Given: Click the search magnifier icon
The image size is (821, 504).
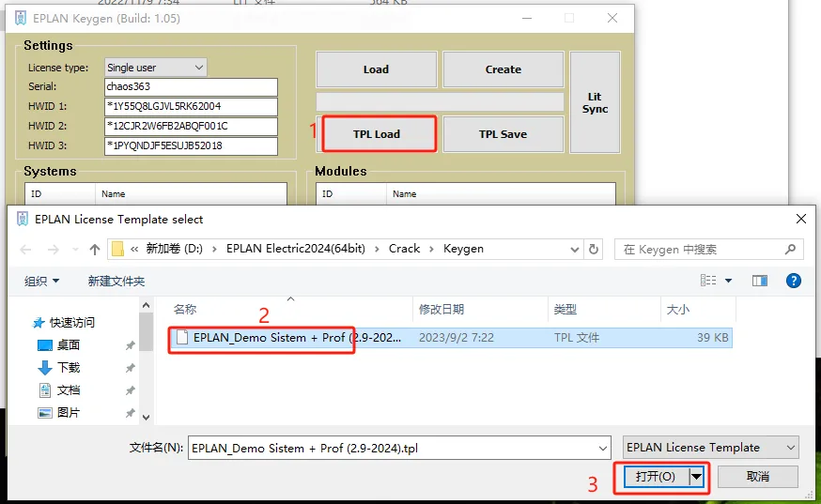Looking at the screenshot, I should 791,250.
